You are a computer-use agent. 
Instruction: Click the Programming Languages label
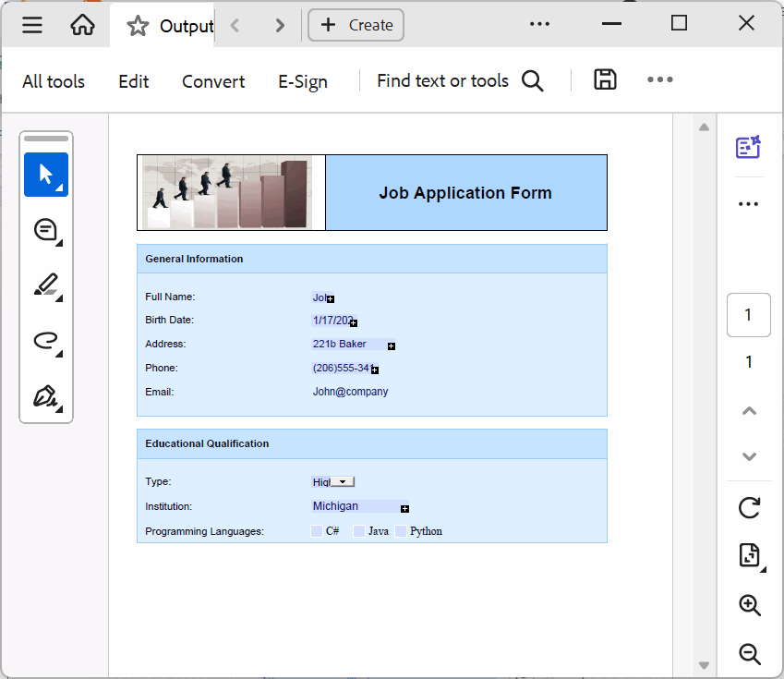click(x=204, y=531)
